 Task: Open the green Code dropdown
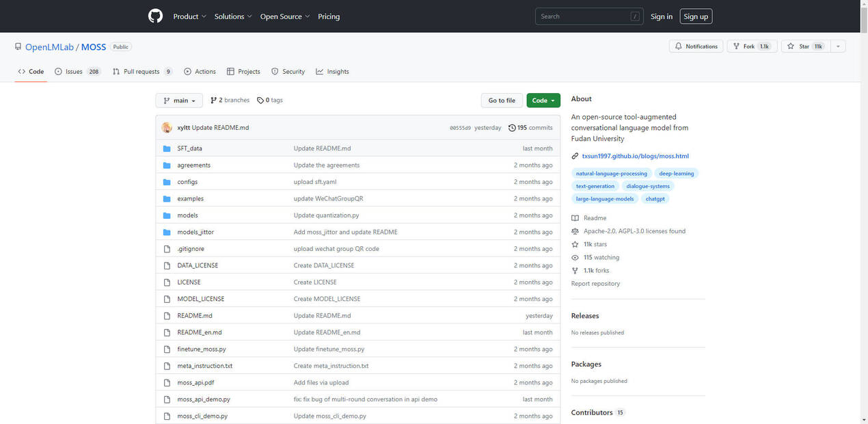coord(543,101)
